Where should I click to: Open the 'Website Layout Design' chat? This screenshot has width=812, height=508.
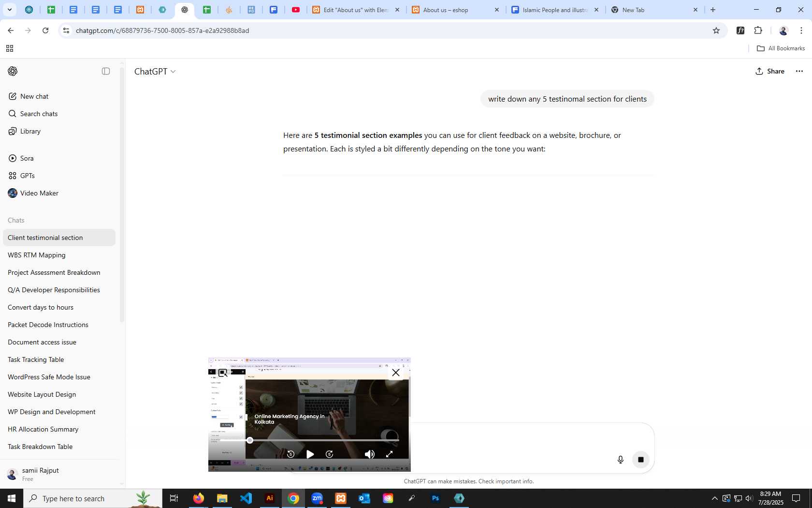pos(59,394)
